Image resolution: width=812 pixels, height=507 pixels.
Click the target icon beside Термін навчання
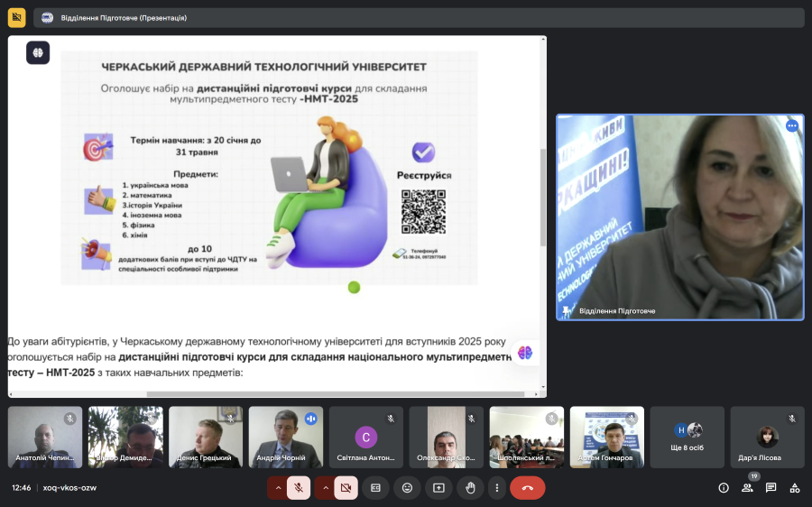pos(97,147)
